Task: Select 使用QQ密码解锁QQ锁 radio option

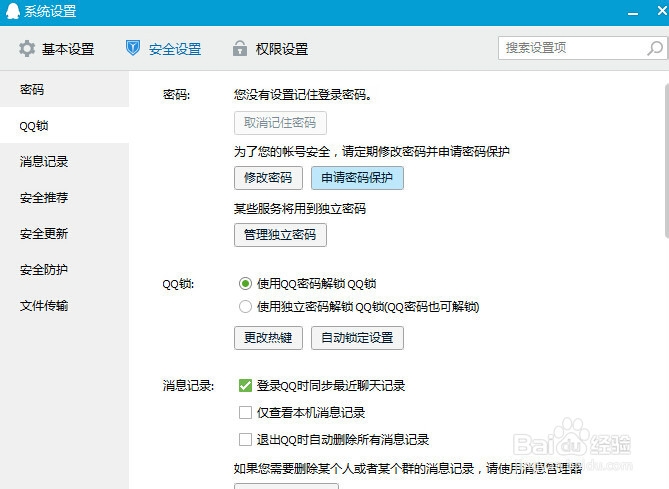Action: click(x=245, y=284)
